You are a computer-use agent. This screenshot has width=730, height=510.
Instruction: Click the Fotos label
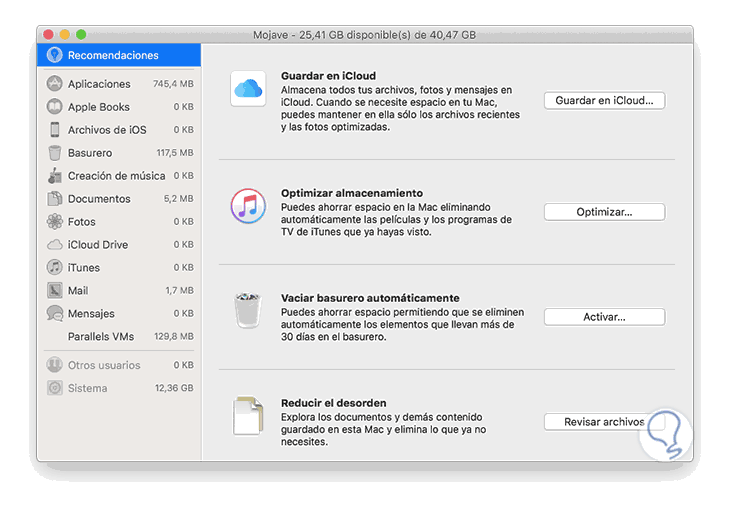pos(81,222)
